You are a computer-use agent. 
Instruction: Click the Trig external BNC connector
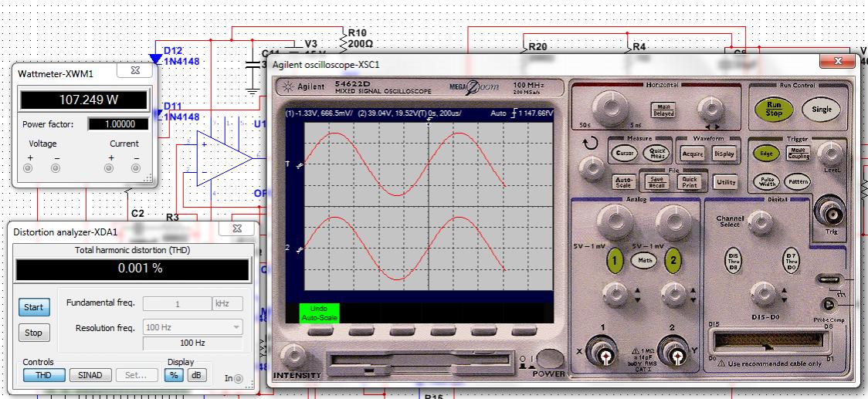tap(830, 212)
